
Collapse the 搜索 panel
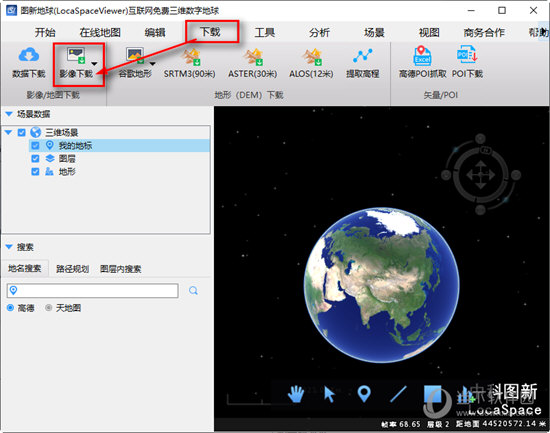(x=9, y=247)
